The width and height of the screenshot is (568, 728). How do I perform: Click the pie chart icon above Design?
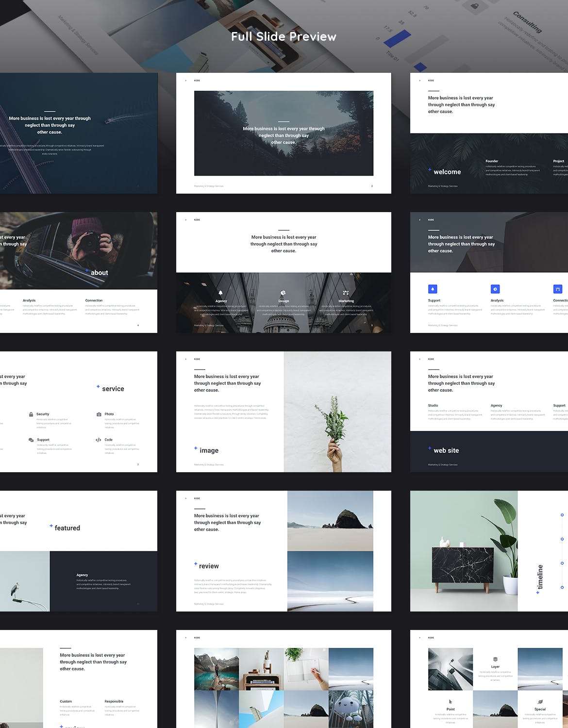click(x=283, y=293)
